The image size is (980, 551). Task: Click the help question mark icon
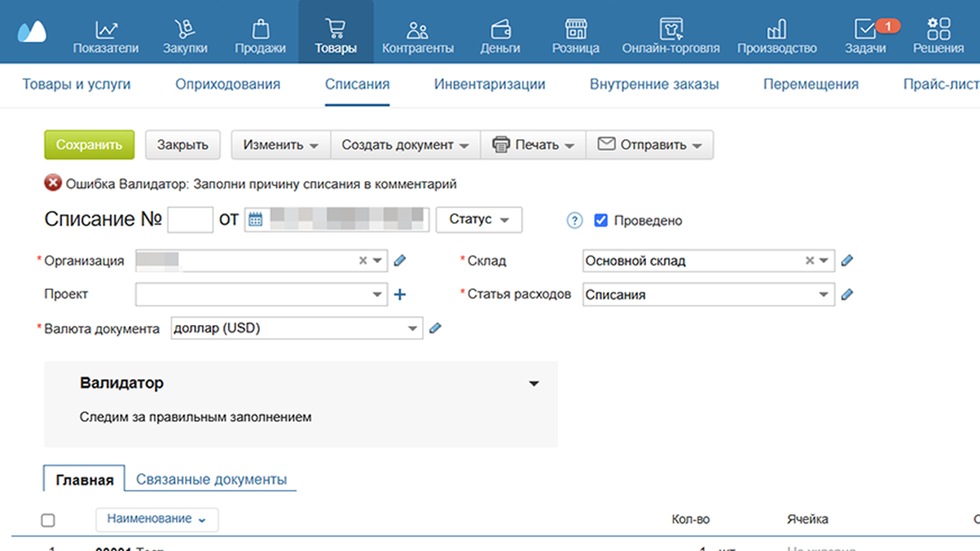(x=574, y=220)
